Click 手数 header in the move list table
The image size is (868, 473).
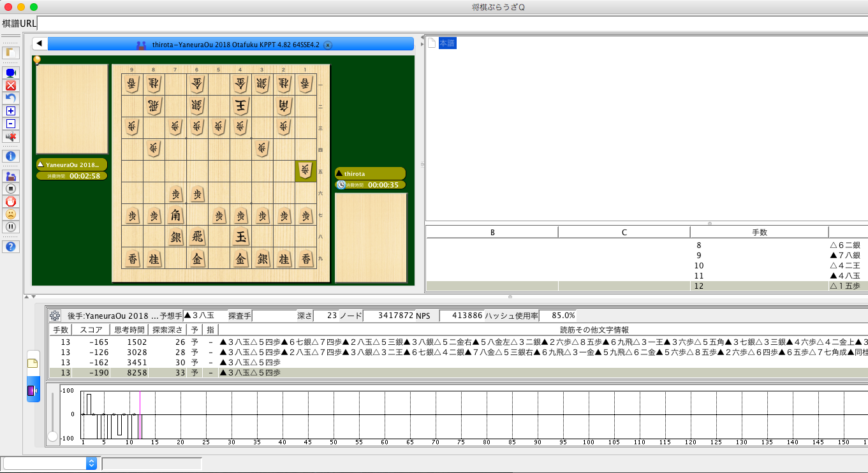760,232
